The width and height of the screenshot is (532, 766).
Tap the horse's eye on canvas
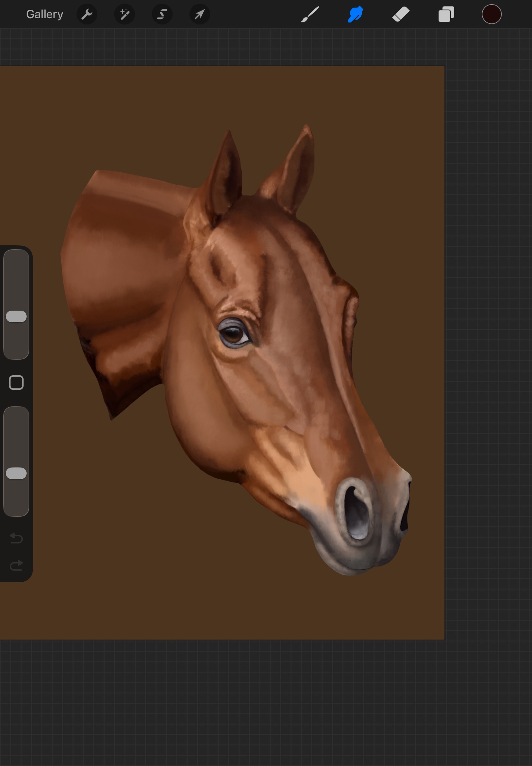(233, 333)
